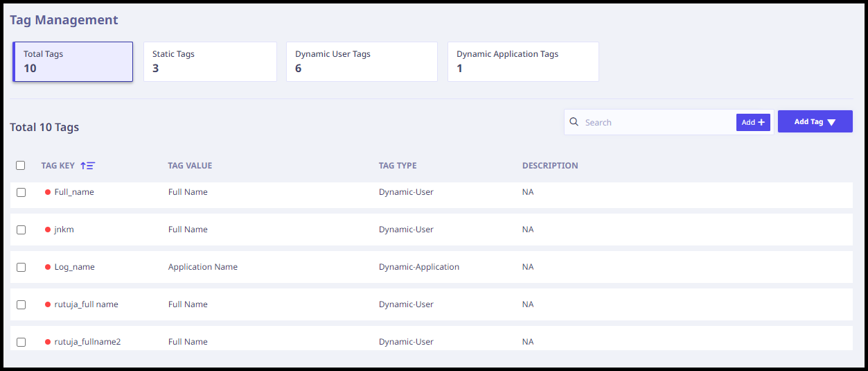868x371 pixels.
Task: Click the Tag Key sort icon
Action: point(87,166)
